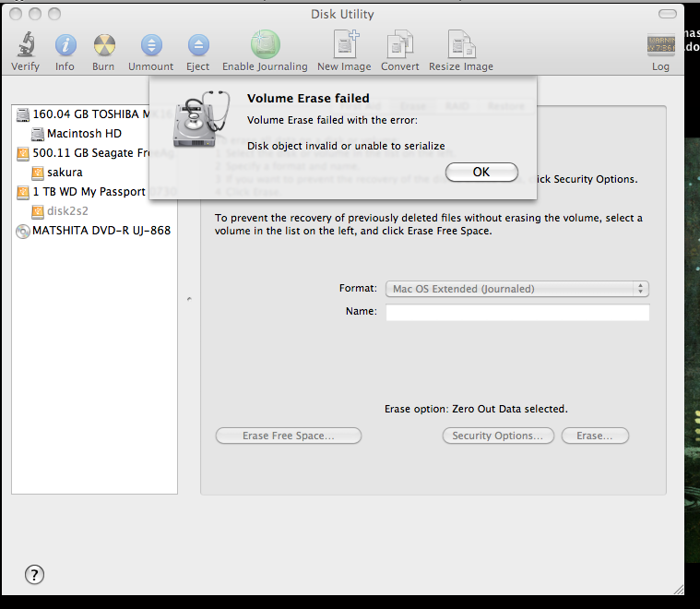The height and width of the screenshot is (609, 700).
Task: Click the Name input field
Action: 517,312
